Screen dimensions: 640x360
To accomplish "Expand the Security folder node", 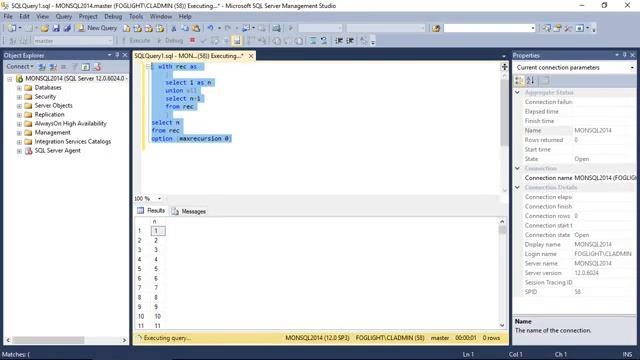I will [19, 97].
